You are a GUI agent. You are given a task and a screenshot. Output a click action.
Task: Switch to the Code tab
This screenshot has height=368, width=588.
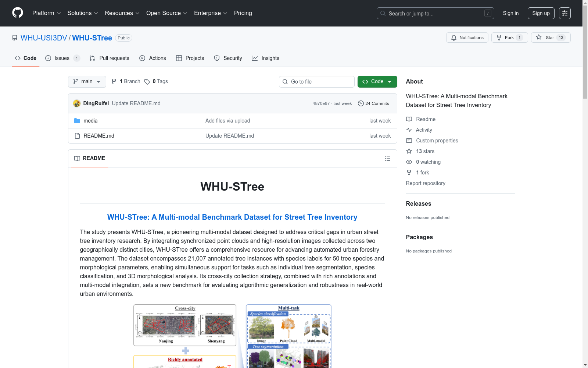coord(26,58)
